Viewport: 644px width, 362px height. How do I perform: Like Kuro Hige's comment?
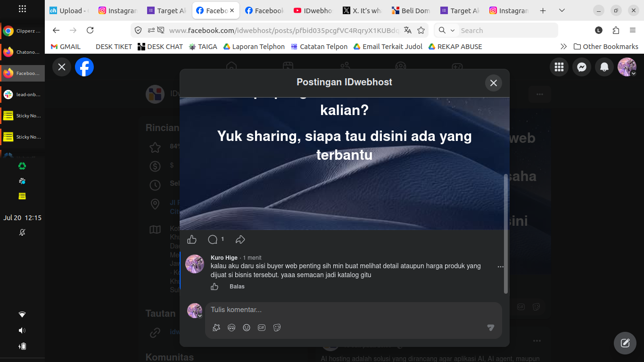click(215, 287)
